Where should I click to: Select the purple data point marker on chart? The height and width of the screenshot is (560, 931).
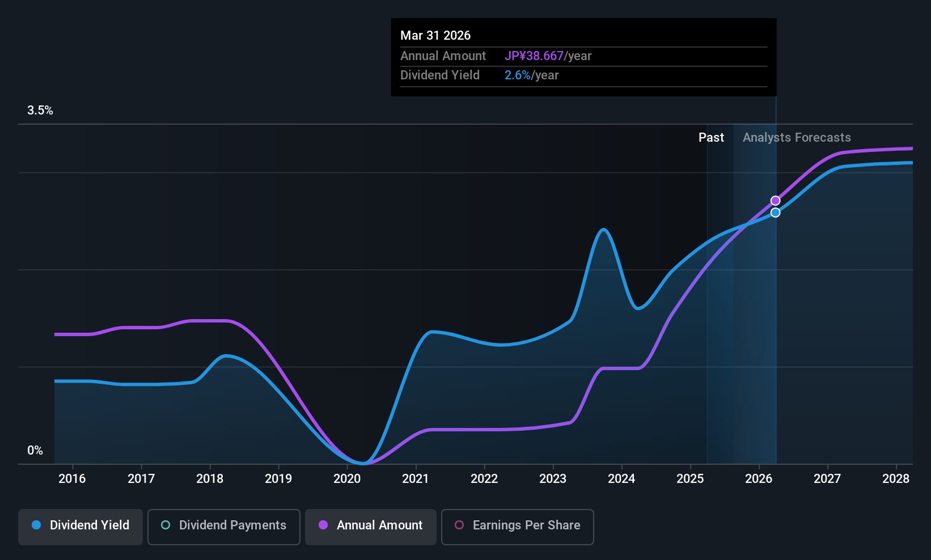coord(776,201)
